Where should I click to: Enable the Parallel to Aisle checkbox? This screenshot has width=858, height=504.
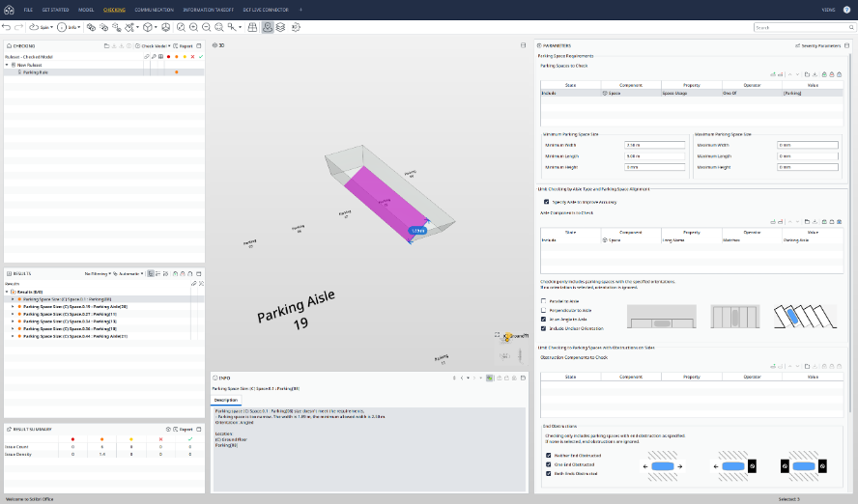[x=545, y=301]
